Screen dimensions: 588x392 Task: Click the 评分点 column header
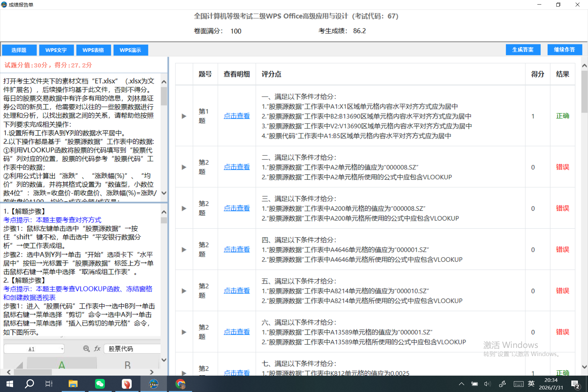click(391, 74)
